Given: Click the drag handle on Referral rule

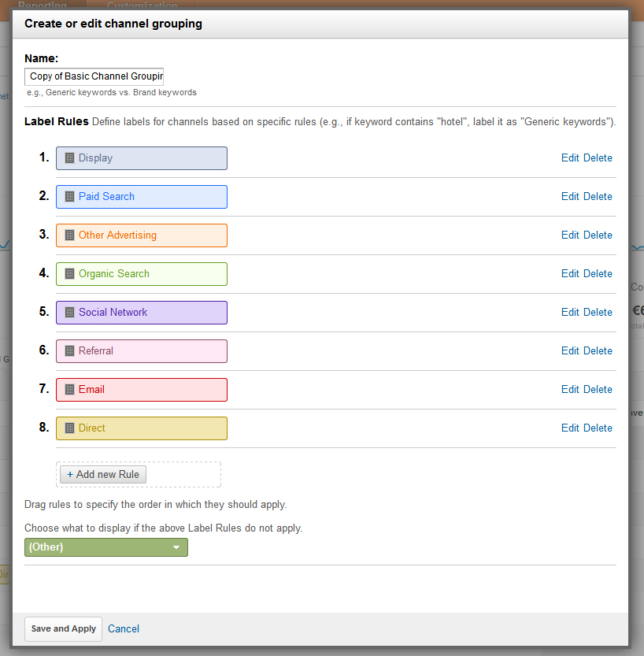Looking at the screenshot, I should point(69,351).
